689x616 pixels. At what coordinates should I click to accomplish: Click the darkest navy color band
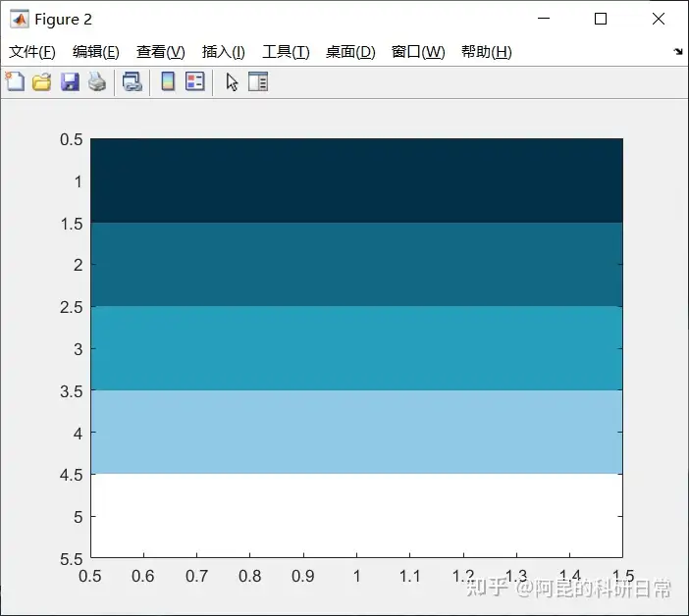(356, 180)
